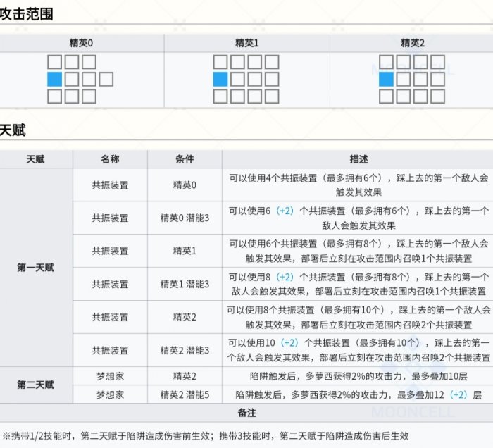Screen dimensions: 493x448
Task: Click the 名称 table column header
Action: [110, 159]
